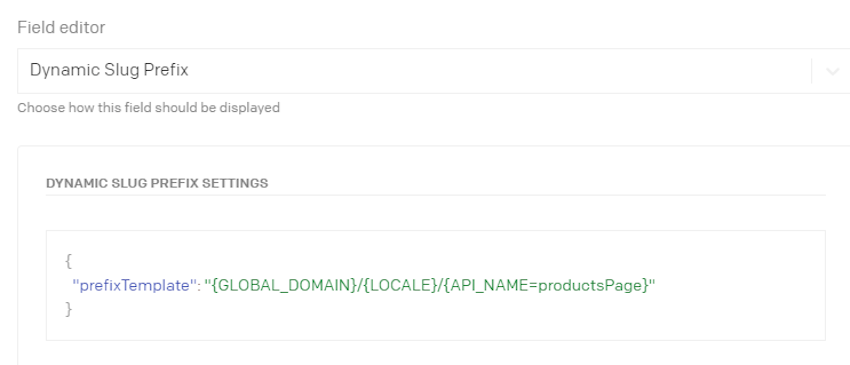Screen dimensions: 850x365
Task: Click the 'Field editor' label
Action: pyautogui.click(x=61, y=28)
